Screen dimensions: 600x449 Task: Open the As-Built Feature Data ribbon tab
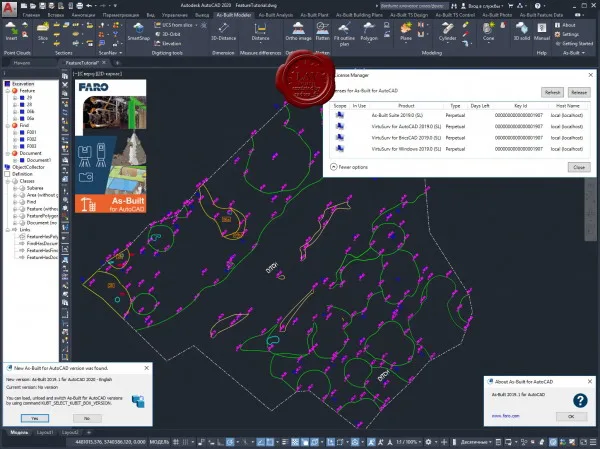[541, 15]
